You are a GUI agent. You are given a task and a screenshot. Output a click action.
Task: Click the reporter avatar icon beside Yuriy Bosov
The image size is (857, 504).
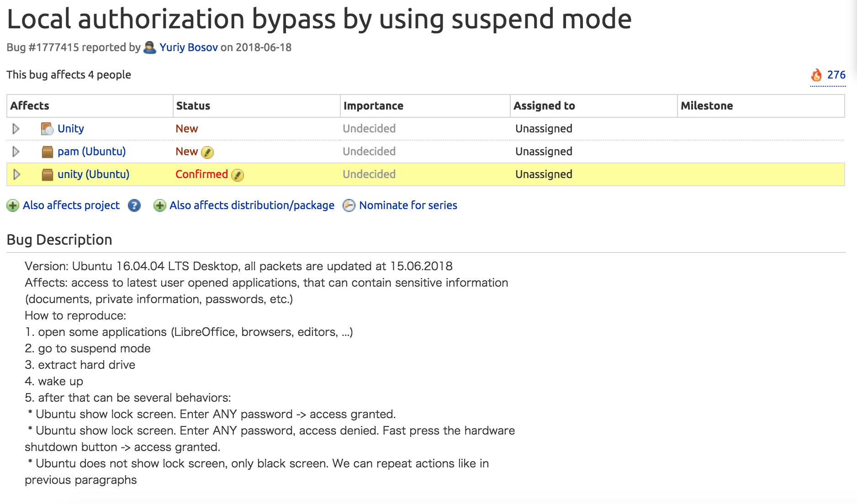pyautogui.click(x=149, y=47)
